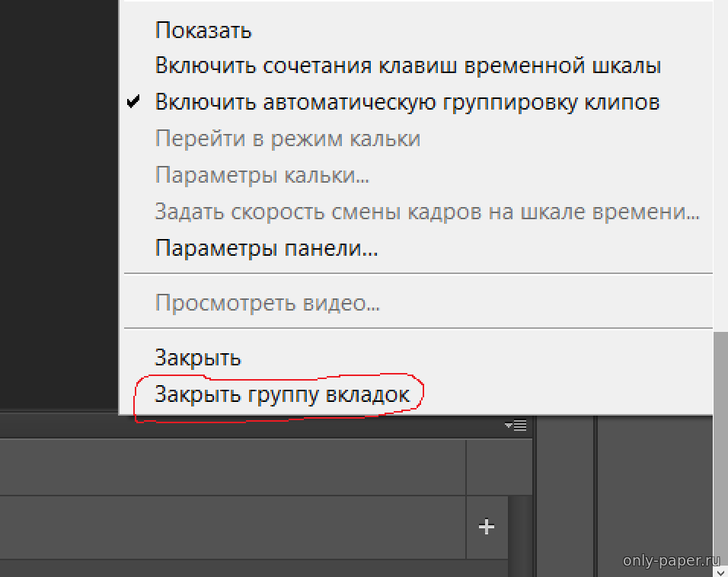Image resolution: width=728 pixels, height=577 pixels.
Task: Toggle automatic clip grouping checkmark option
Action: (407, 102)
